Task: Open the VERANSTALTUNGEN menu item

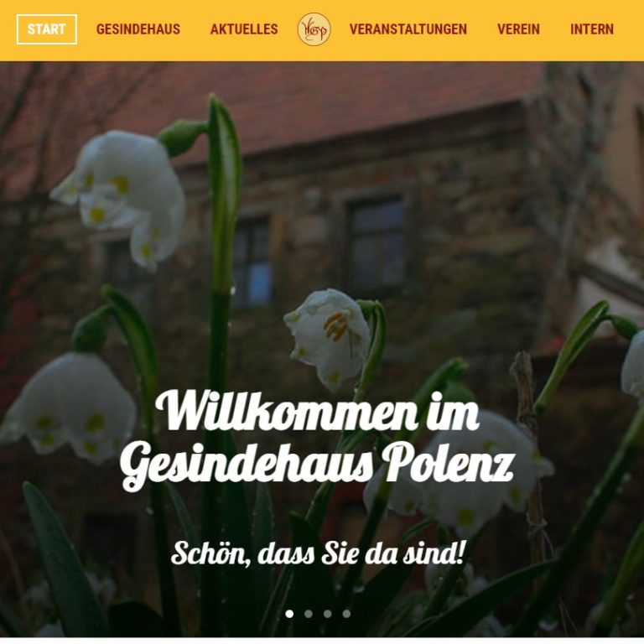Action: click(x=408, y=29)
